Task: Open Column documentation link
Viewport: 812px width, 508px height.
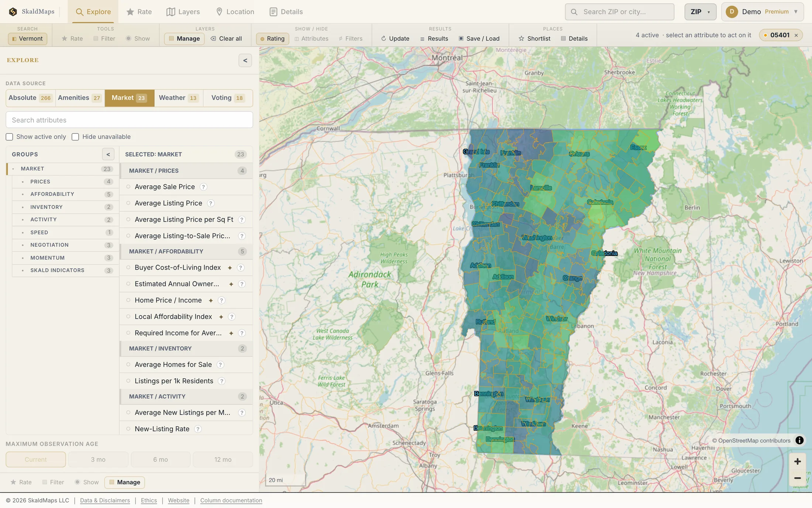Action: click(231, 501)
